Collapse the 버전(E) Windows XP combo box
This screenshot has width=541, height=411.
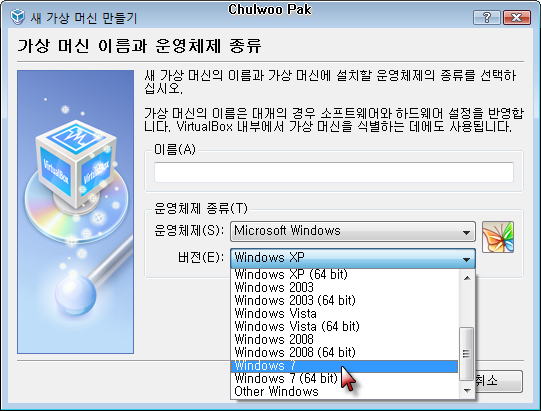353,258
